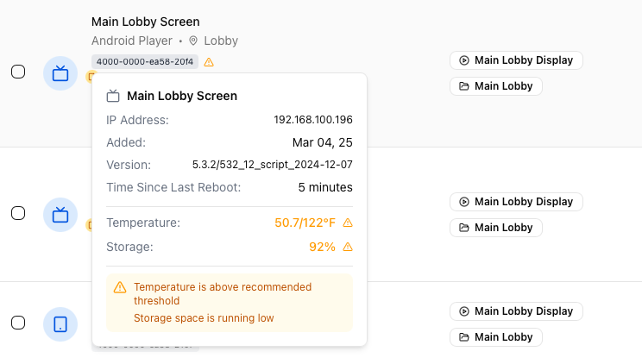Tick the checkbox for the second device row
The height and width of the screenshot is (364, 642).
[18, 213]
